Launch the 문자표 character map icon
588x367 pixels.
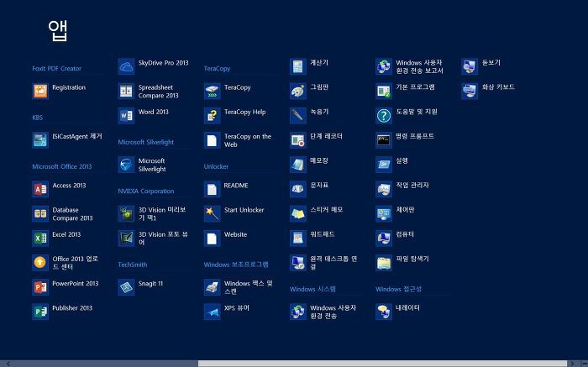297,189
